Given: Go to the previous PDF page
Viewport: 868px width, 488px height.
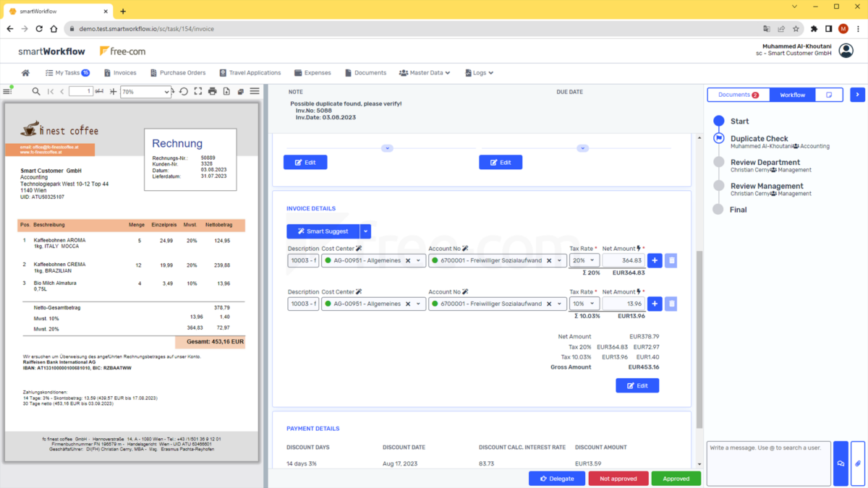Looking at the screenshot, I should [62, 92].
